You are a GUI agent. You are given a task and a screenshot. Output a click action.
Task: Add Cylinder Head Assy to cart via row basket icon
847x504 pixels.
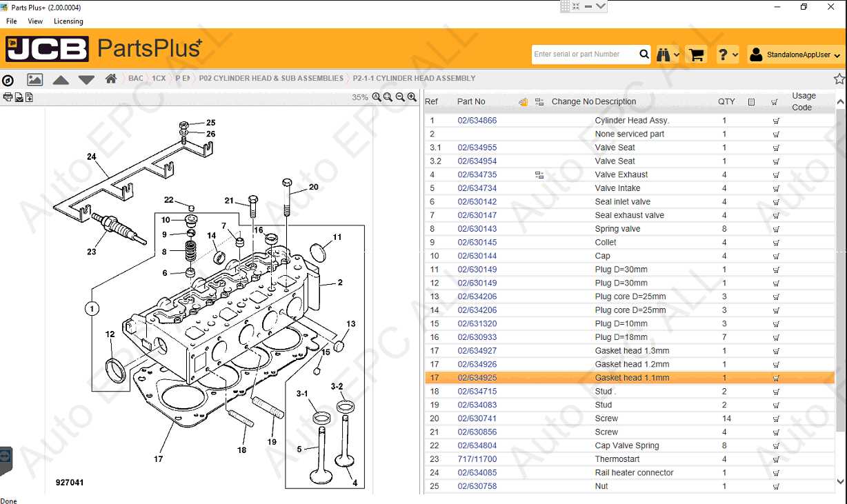pyautogui.click(x=775, y=120)
